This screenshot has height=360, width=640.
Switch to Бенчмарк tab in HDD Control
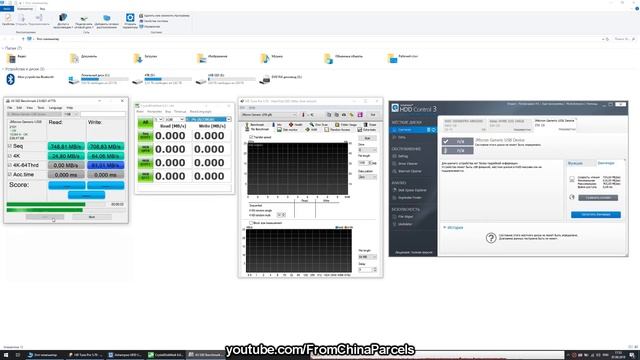606,163
